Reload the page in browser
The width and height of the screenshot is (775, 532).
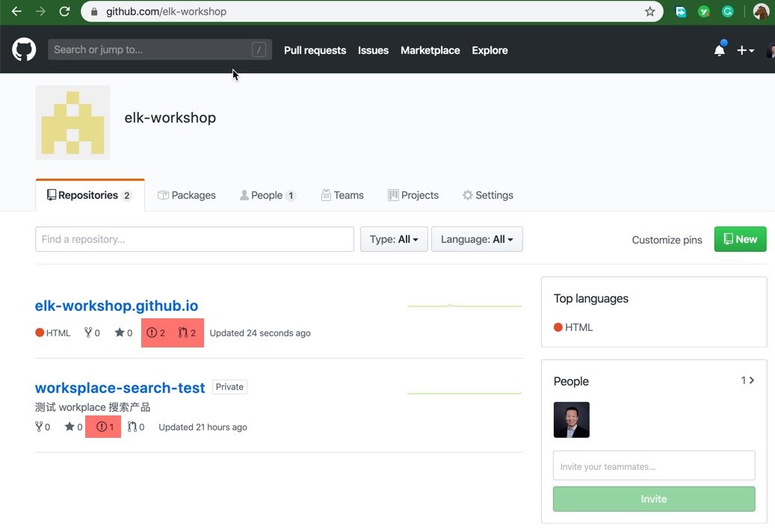pyautogui.click(x=64, y=12)
